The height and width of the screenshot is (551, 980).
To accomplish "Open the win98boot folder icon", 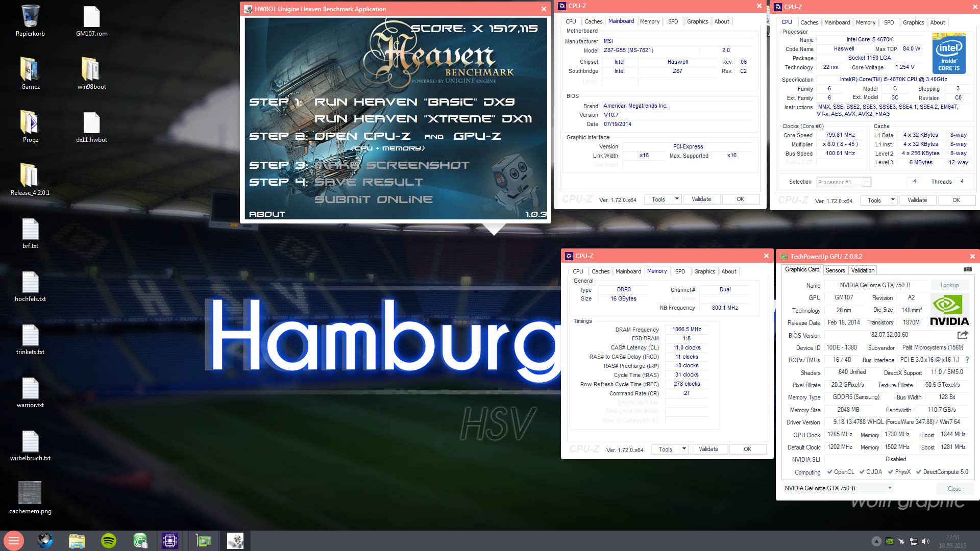I will (x=91, y=73).
